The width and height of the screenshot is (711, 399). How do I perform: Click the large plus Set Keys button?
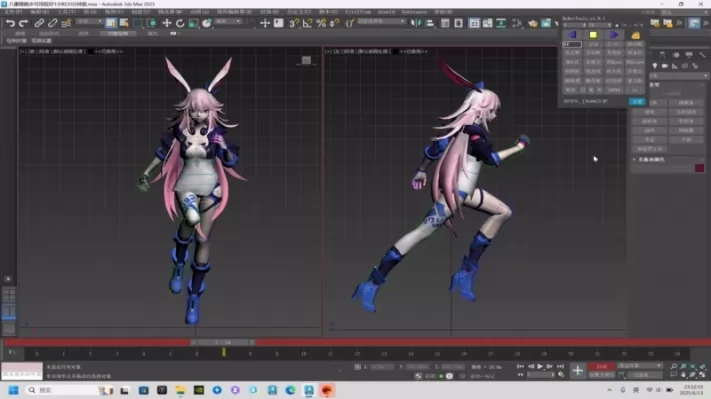(577, 370)
